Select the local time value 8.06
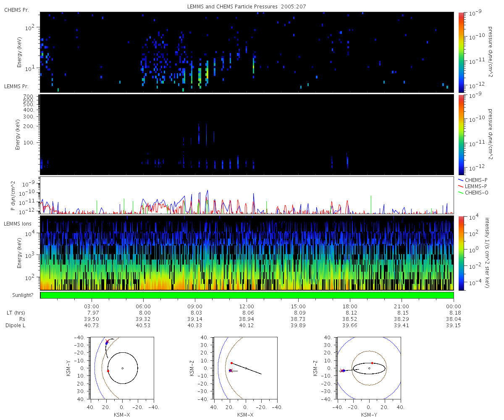Viewport: 504px width, 420px height. point(247,313)
